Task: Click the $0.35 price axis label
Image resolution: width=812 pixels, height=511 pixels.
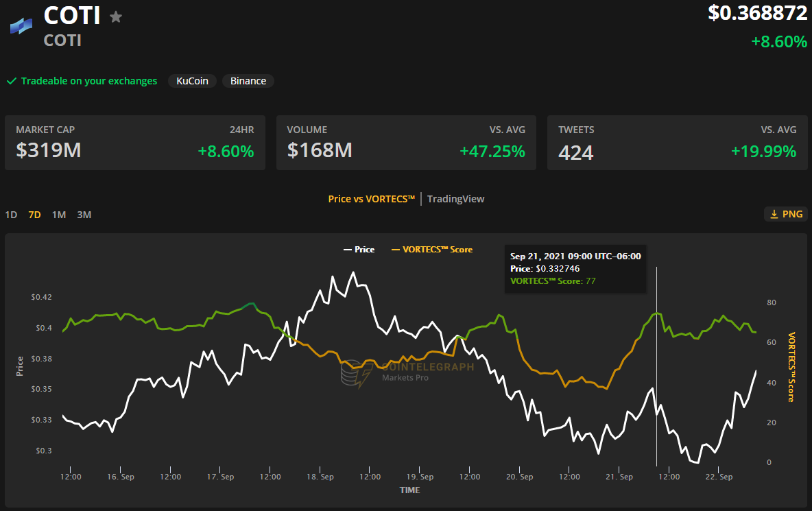Action: pos(41,390)
